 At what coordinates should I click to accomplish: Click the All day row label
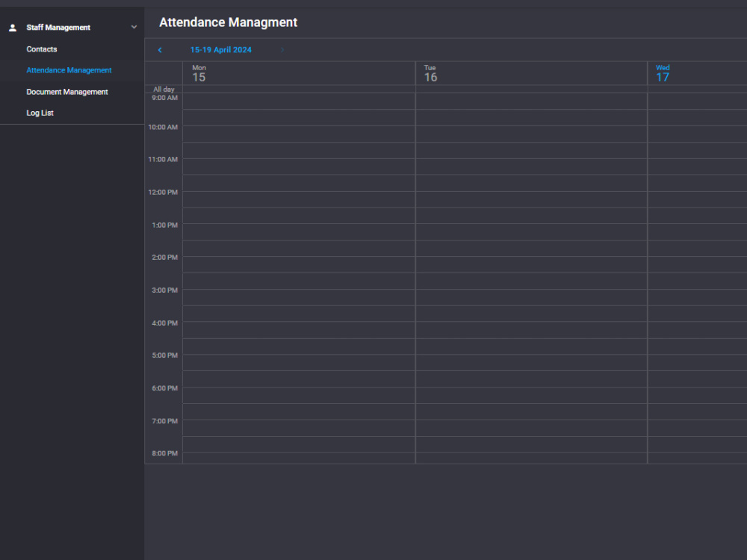[164, 89]
